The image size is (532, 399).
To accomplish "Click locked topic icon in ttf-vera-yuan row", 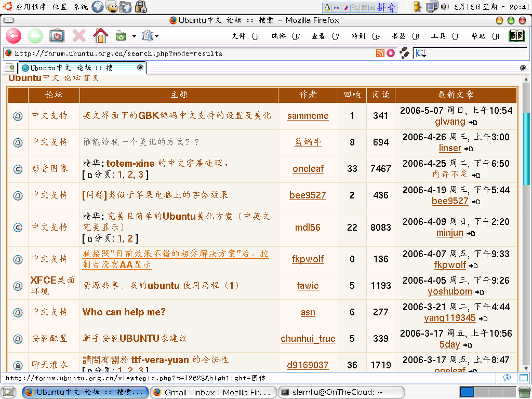I will click(x=18, y=365).
